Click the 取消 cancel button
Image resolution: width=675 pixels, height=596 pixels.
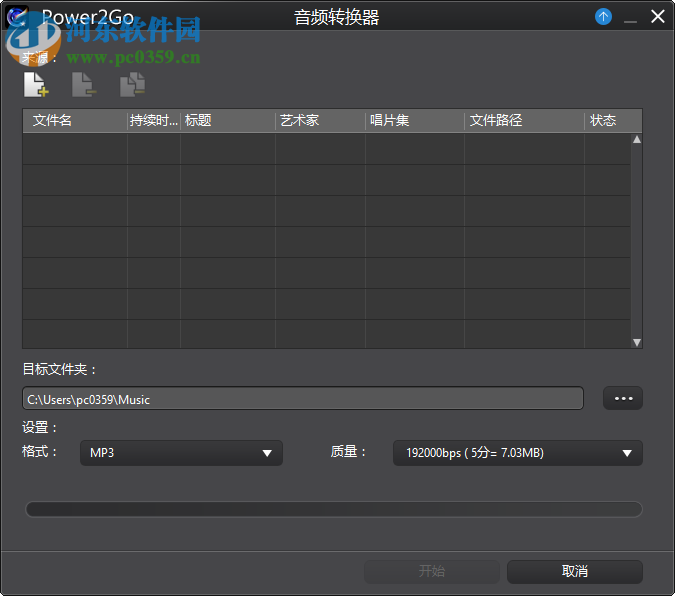575,571
